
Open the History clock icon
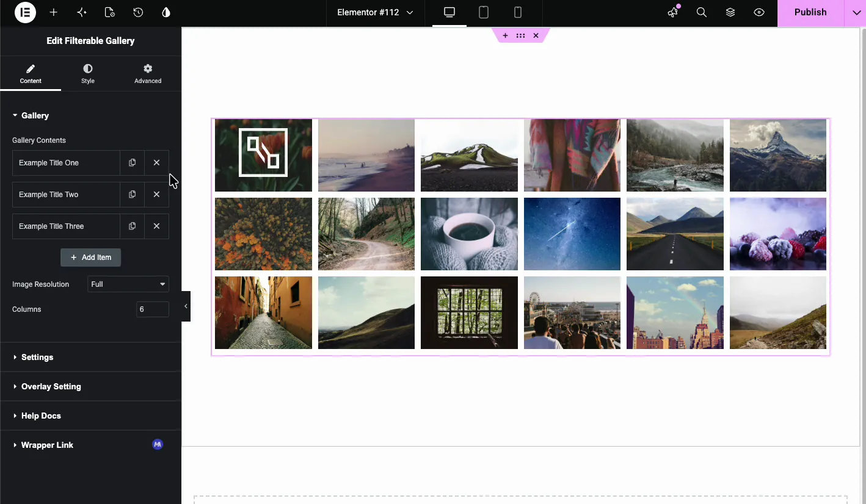pos(138,12)
